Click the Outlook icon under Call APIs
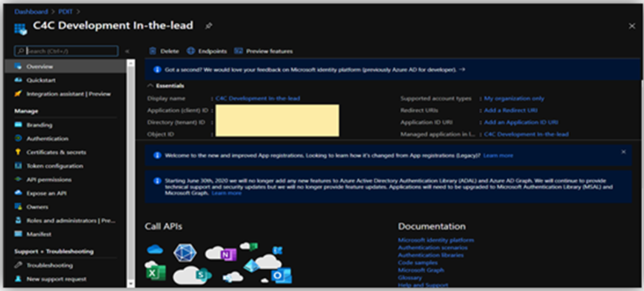 [x=282, y=275]
